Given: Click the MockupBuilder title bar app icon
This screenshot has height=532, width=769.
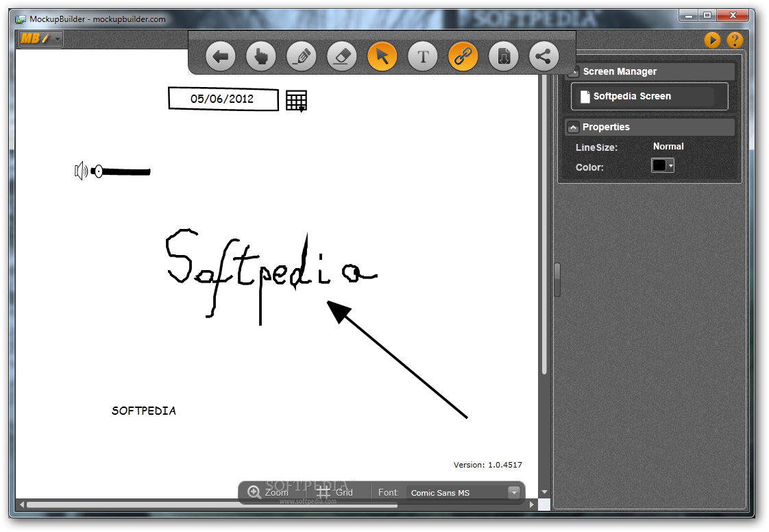Looking at the screenshot, I should 21,20.
